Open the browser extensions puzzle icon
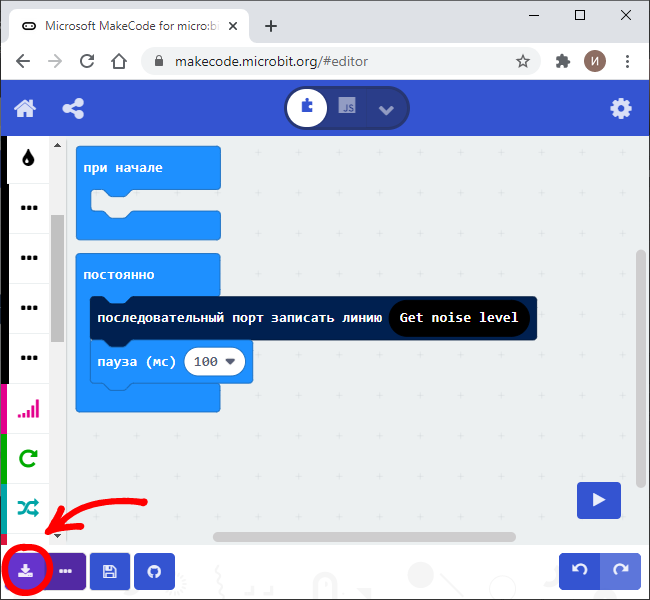Screen dimensions: 650x600 (x=563, y=61)
